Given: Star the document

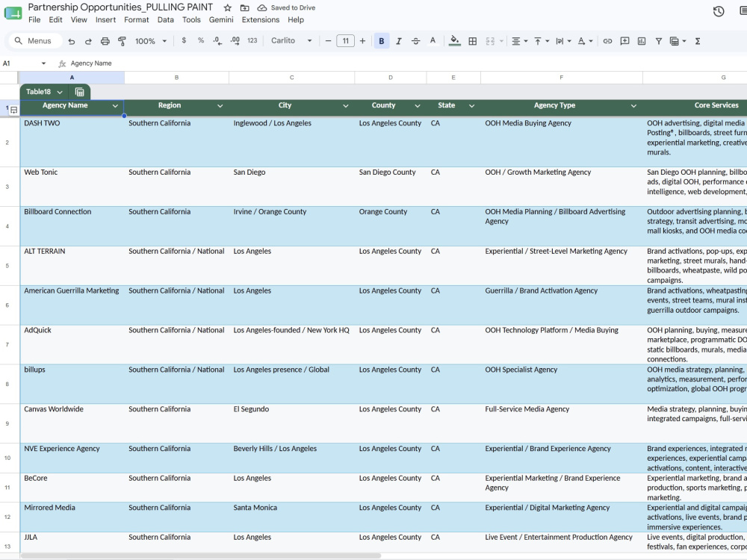Looking at the screenshot, I should tap(228, 7).
